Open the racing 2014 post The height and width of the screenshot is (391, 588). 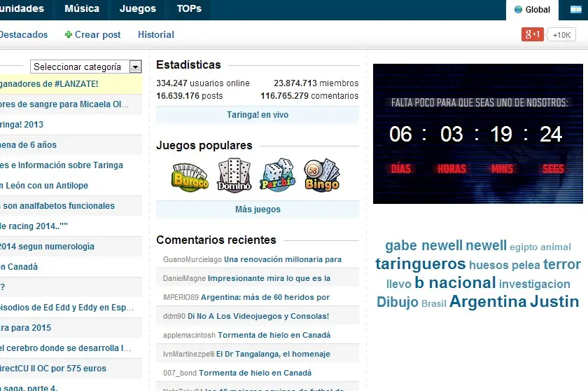[34, 226]
